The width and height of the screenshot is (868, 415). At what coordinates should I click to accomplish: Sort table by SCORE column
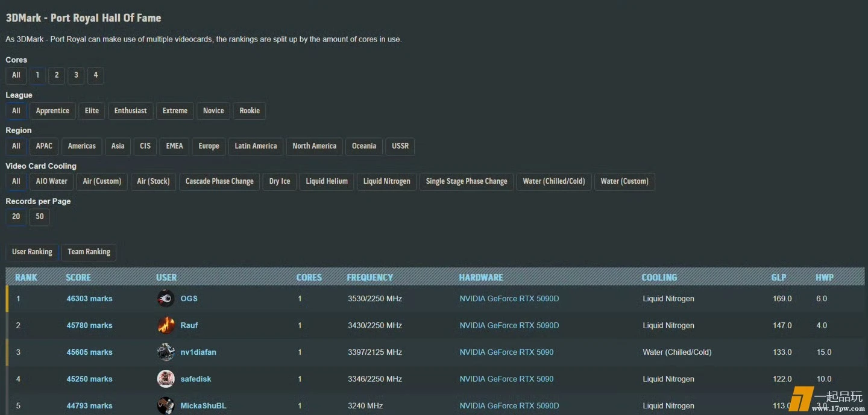pyautogui.click(x=78, y=278)
